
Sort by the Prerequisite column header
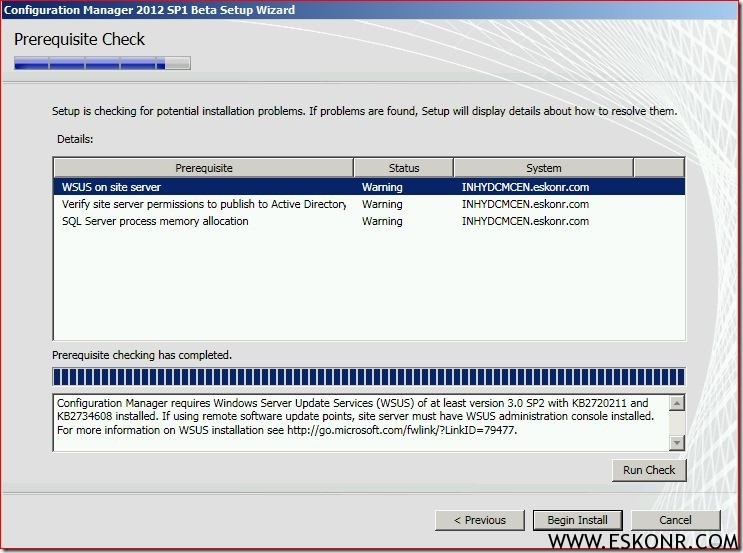coord(204,168)
